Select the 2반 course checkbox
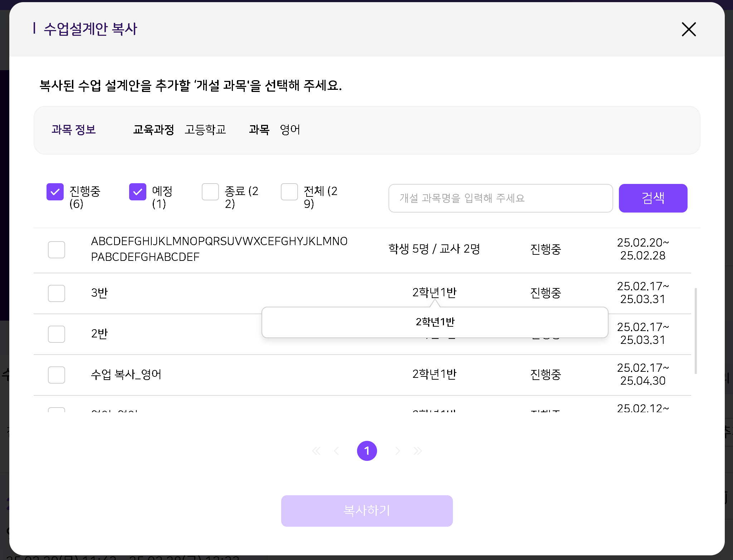 tap(57, 334)
